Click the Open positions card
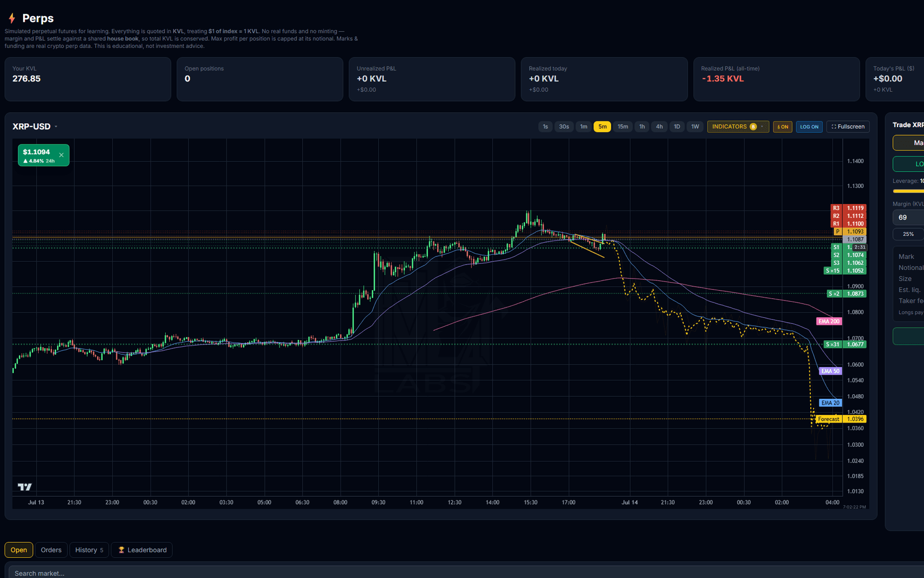The width and height of the screenshot is (924, 578). [x=260, y=79]
